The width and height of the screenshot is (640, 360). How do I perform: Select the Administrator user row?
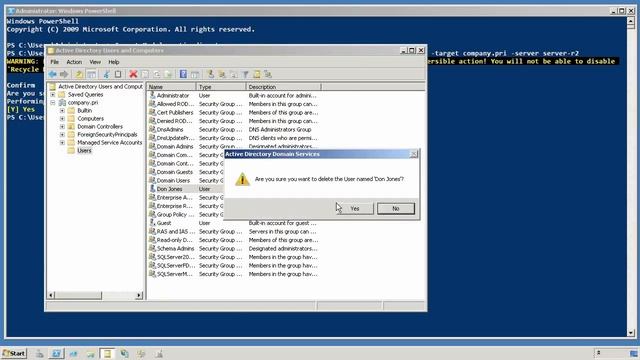coord(233,96)
